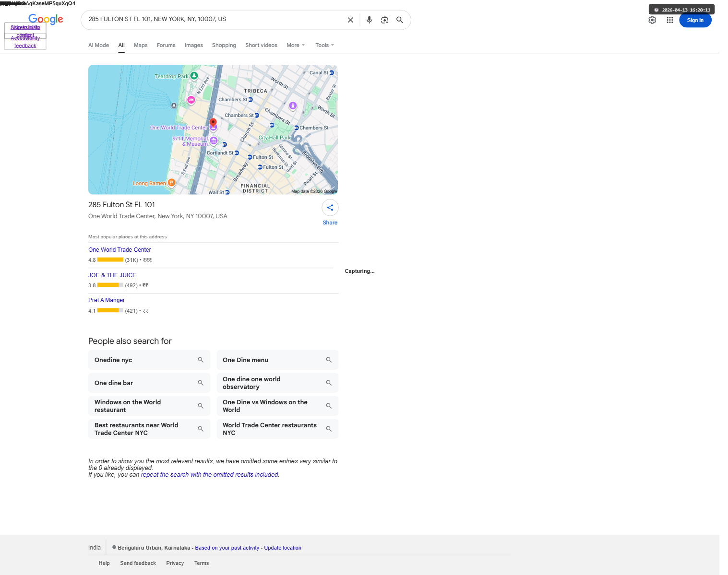Click the address title 285 Fulton St FL 101
The width and height of the screenshot is (728, 575).
coord(121,205)
